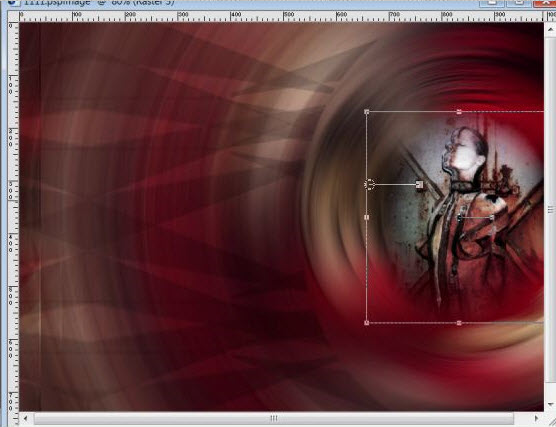Click the square rotation handle on the pivot line

419,184
